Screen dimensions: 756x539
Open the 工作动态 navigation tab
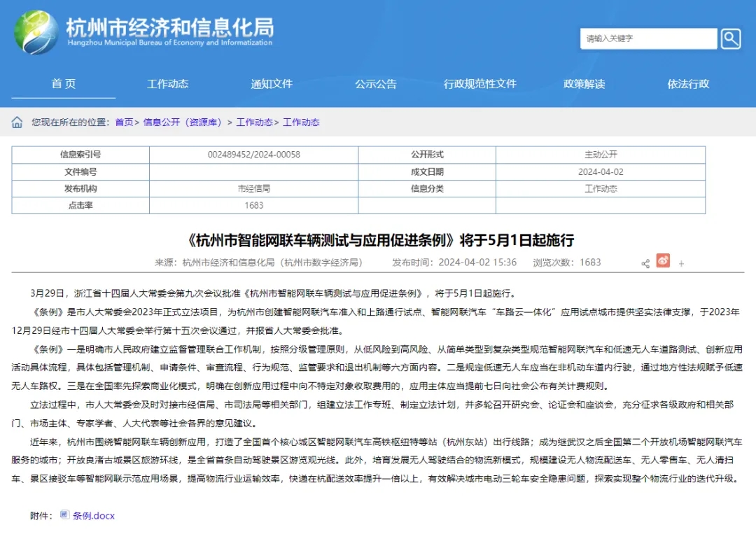[167, 84]
